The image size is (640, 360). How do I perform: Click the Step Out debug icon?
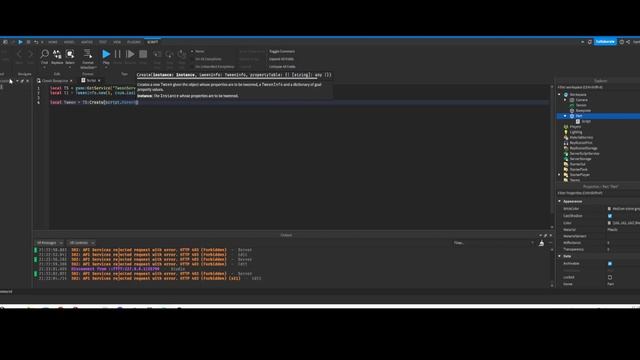(x=182, y=54)
